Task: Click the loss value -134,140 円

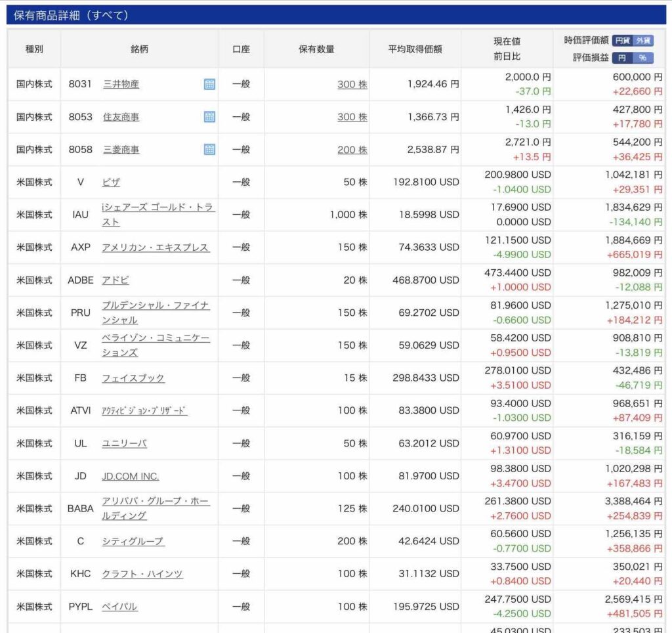Action: click(636, 222)
